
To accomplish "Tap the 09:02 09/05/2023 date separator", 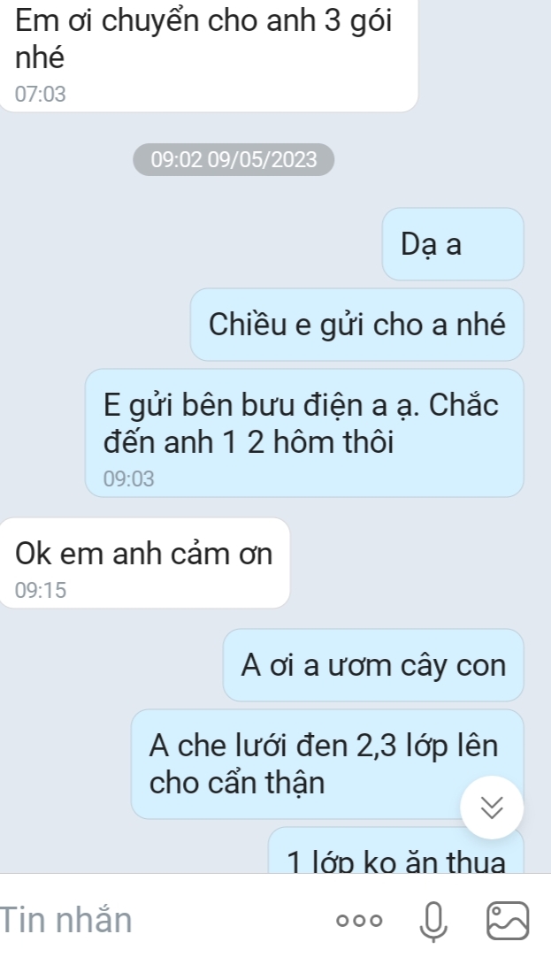I will tap(233, 159).
